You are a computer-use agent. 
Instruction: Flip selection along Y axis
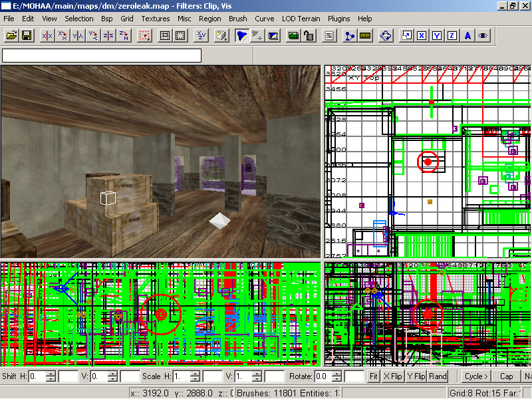click(x=78, y=35)
